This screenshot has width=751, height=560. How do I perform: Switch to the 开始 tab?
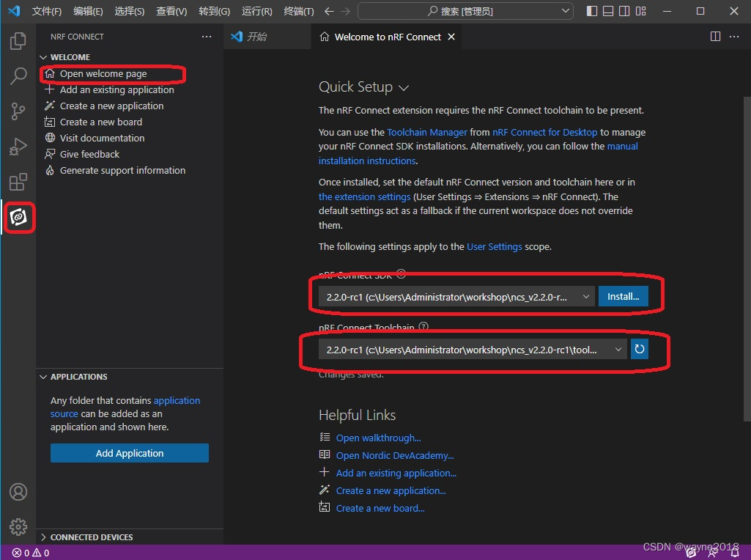coord(267,37)
